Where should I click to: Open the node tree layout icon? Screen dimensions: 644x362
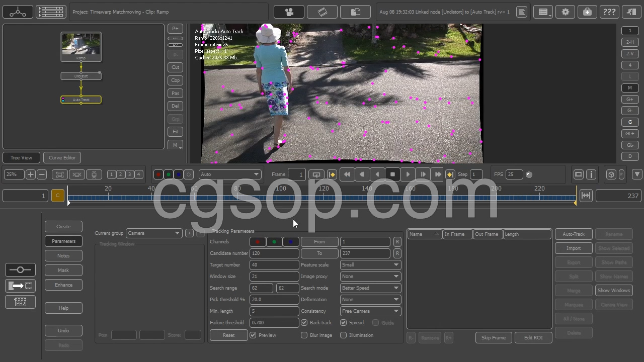click(18, 12)
